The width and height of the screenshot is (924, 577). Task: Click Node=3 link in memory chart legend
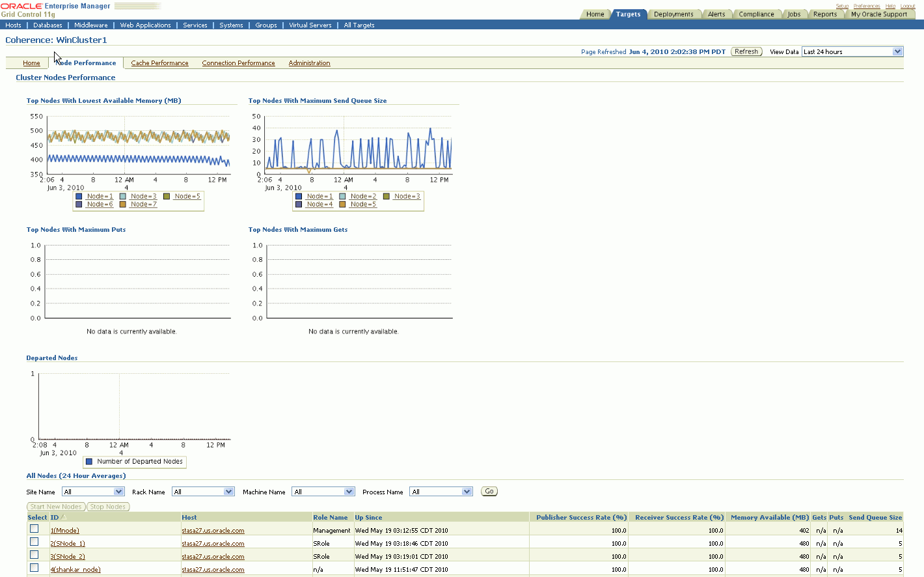click(x=143, y=196)
